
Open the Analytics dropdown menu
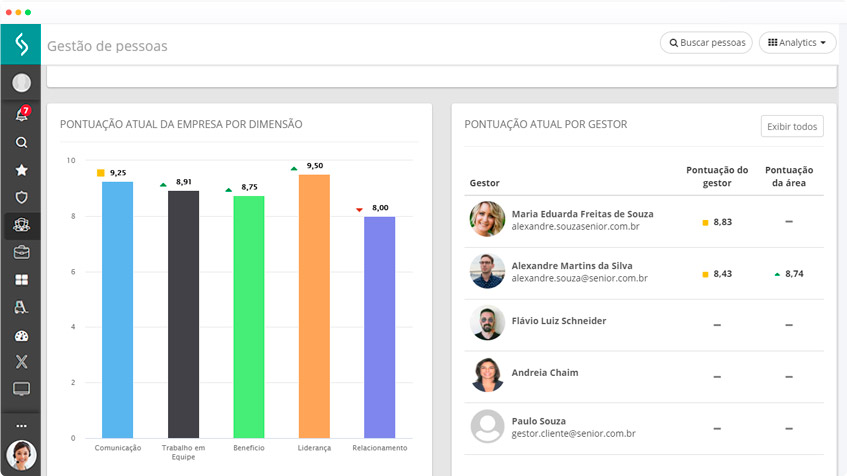(797, 43)
